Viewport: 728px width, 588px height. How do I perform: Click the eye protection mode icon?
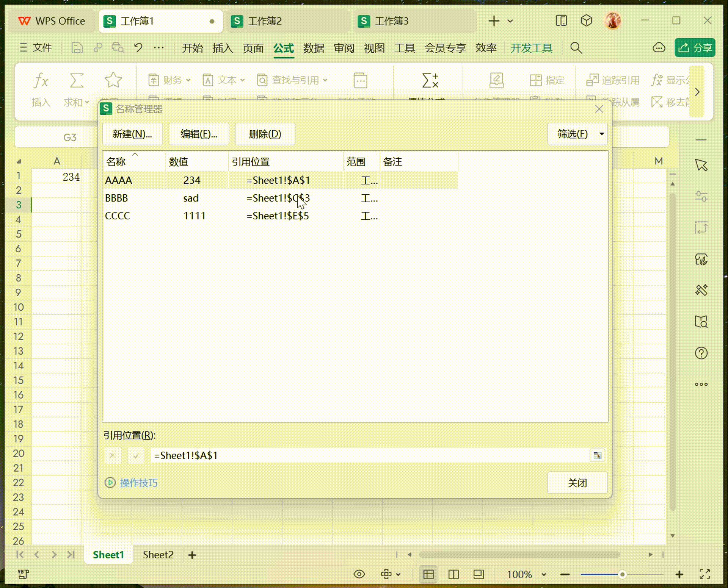point(359,574)
